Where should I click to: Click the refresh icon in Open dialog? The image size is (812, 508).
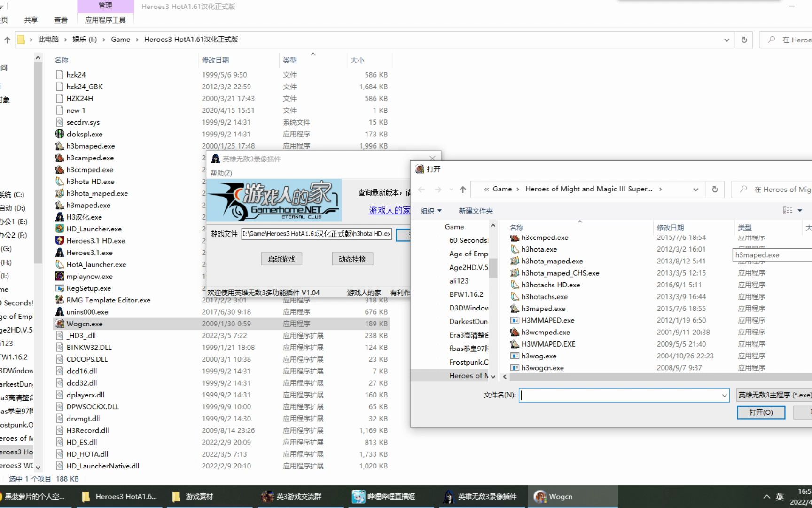click(x=715, y=189)
